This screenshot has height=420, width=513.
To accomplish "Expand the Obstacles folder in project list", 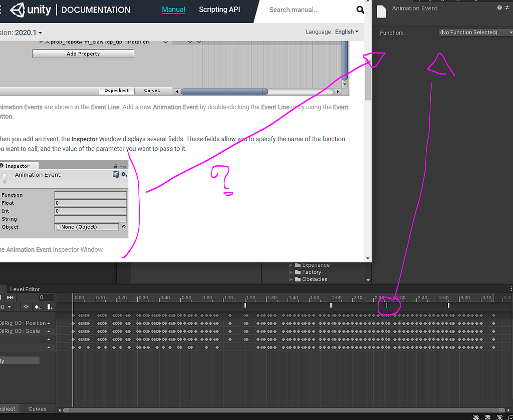I will coord(292,279).
